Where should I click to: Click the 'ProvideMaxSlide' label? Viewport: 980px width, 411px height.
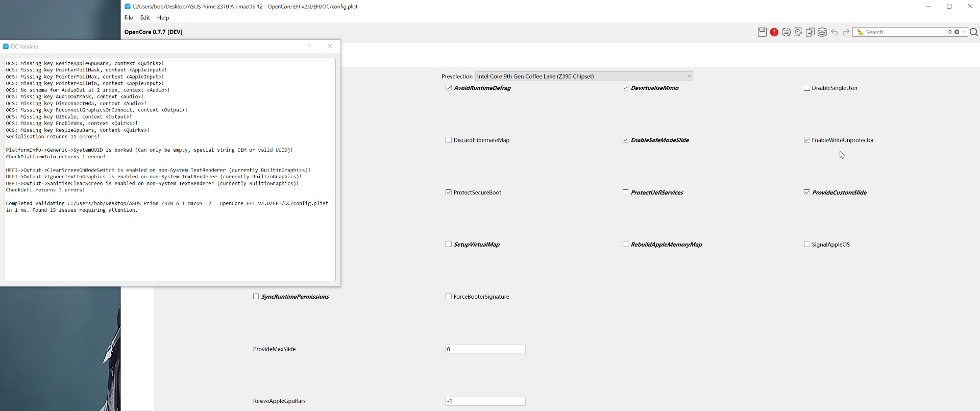(x=275, y=349)
